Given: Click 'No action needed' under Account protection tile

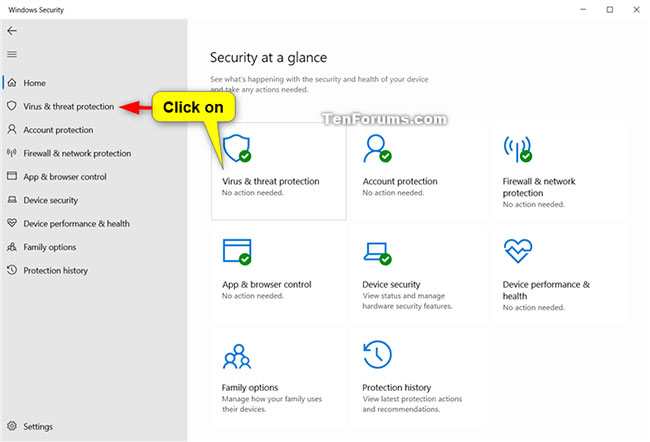Looking at the screenshot, I should click(x=393, y=192).
